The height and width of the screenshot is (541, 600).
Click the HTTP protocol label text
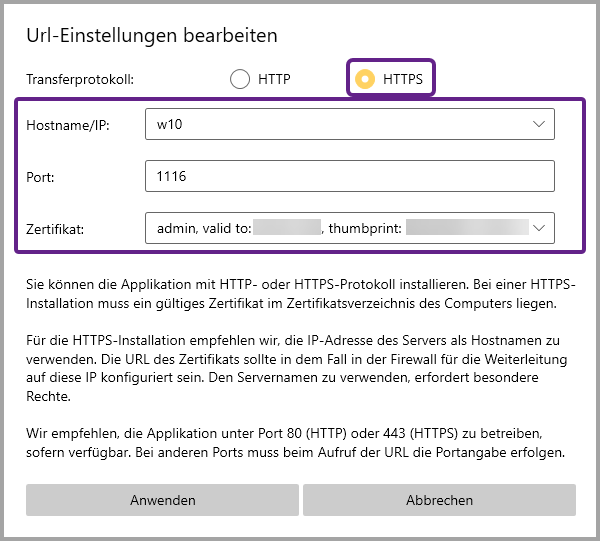click(x=274, y=79)
